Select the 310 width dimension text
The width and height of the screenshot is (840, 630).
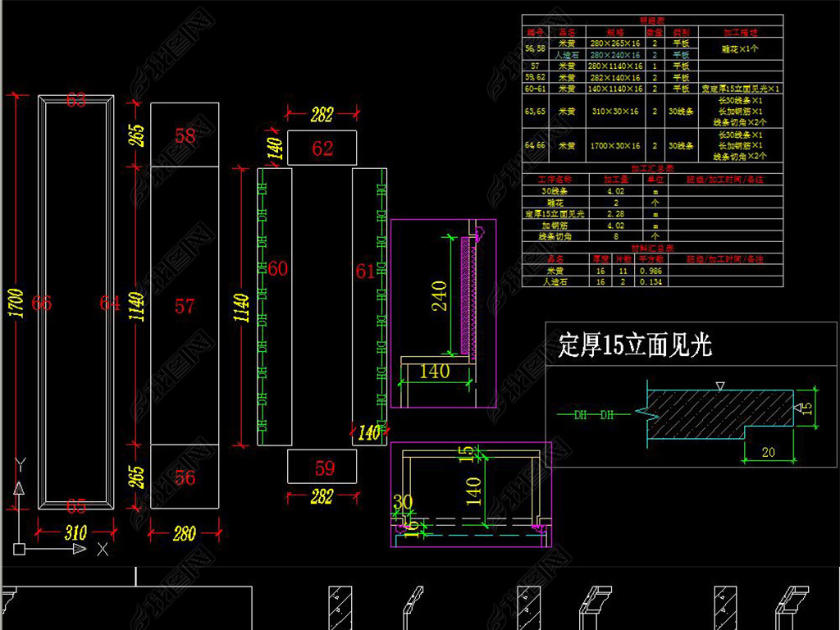[75, 532]
